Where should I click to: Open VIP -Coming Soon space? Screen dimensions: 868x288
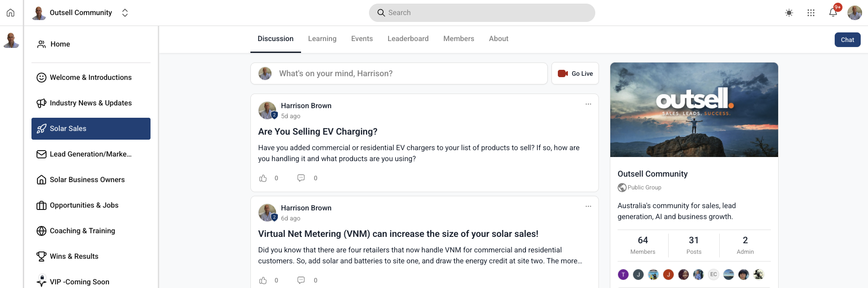coord(91,282)
